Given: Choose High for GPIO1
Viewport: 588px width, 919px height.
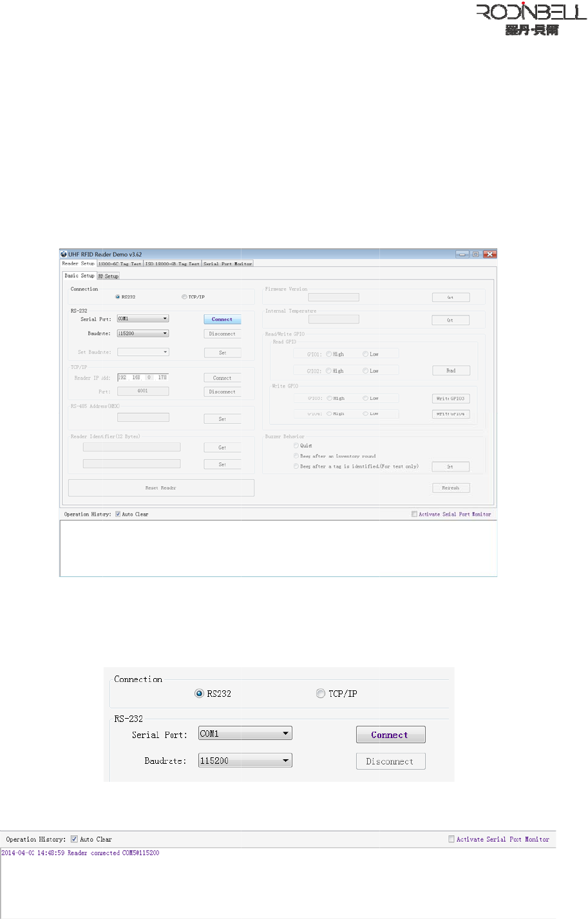Looking at the screenshot, I should pyautogui.click(x=329, y=354).
